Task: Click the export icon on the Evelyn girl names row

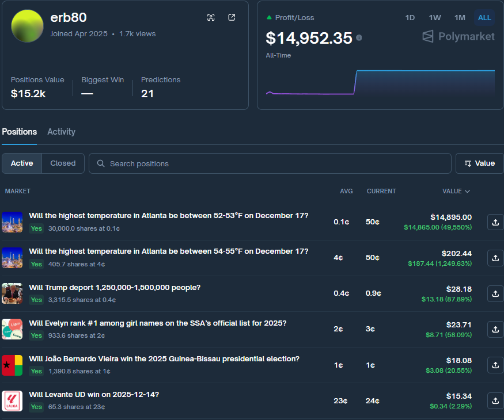Action: (495, 329)
